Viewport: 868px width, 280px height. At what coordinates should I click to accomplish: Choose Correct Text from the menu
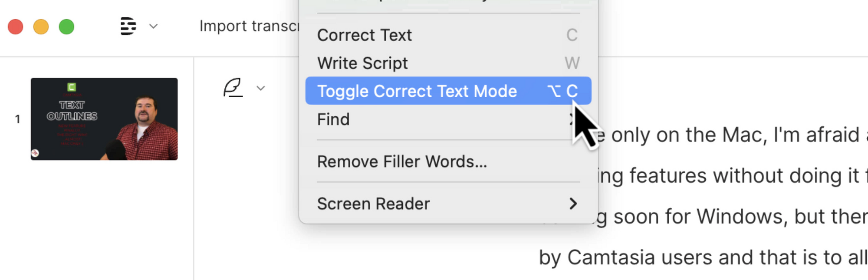[365, 35]
